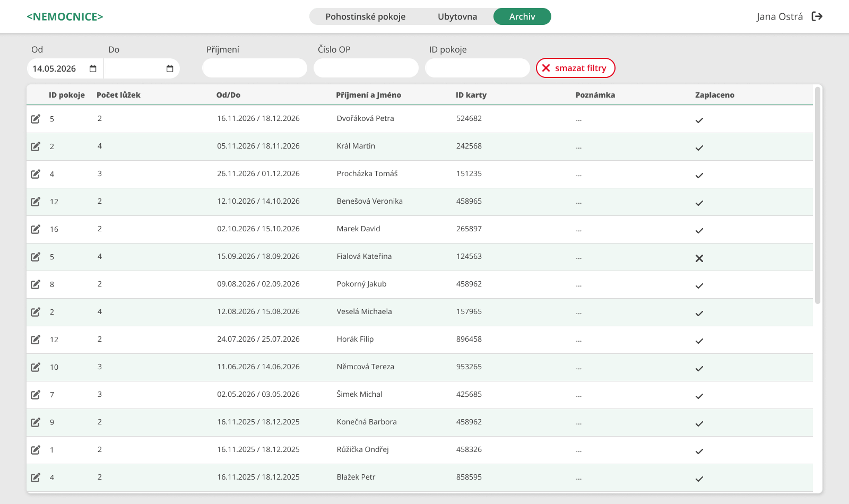
Task: Click the unpaid X mark for Fialová Kateřina
Action: (699, 258)
